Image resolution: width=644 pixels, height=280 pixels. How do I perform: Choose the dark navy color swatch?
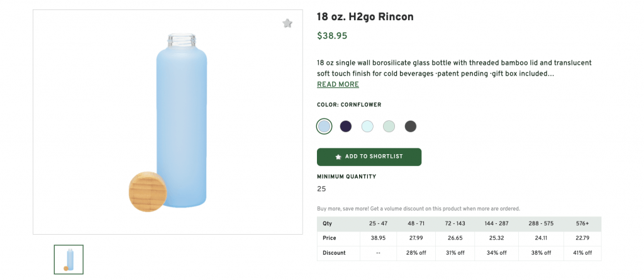345,126
